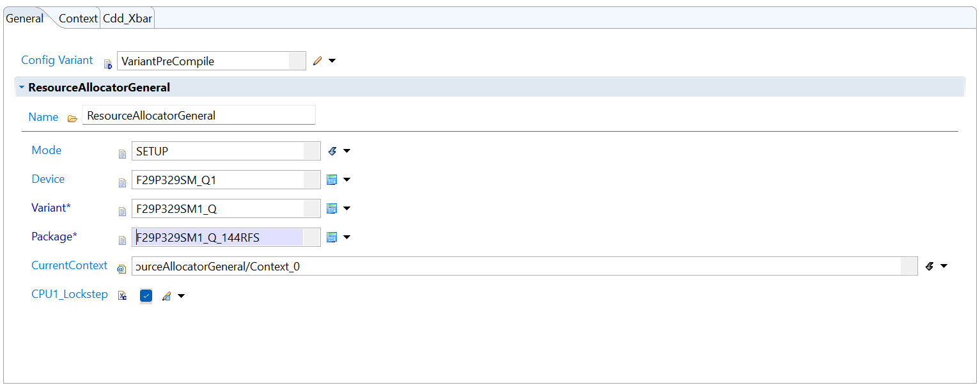
Task: Switch to the Context tab
Action: [x=78, y=19]
